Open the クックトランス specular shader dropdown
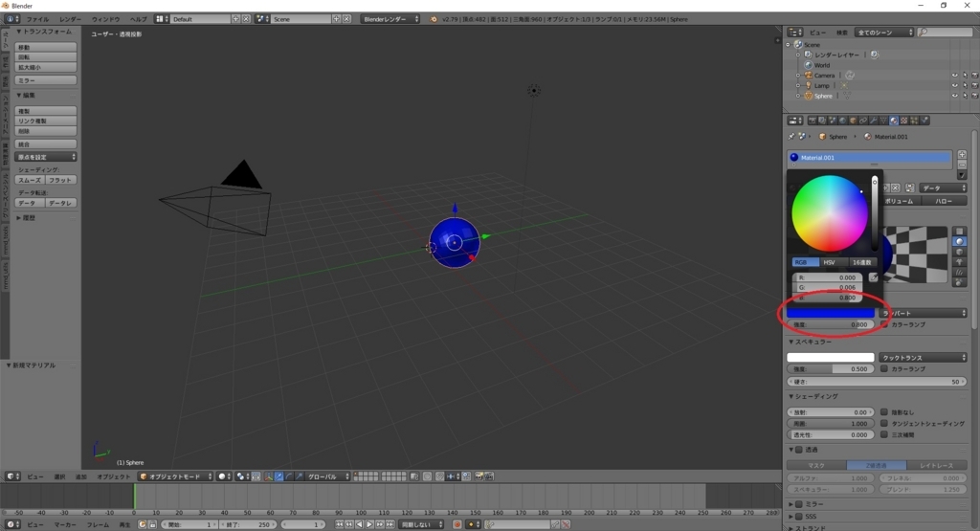The image size is (980, 531). pyautogui.click(x=924, y=357)
